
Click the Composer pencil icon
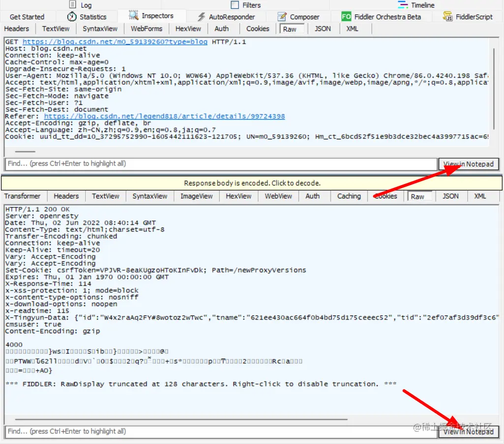282,17
